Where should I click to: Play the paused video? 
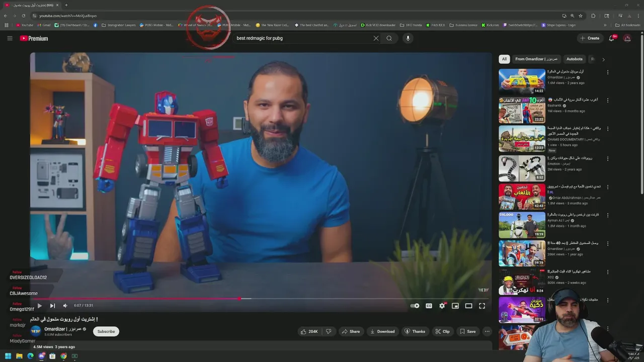39,306
